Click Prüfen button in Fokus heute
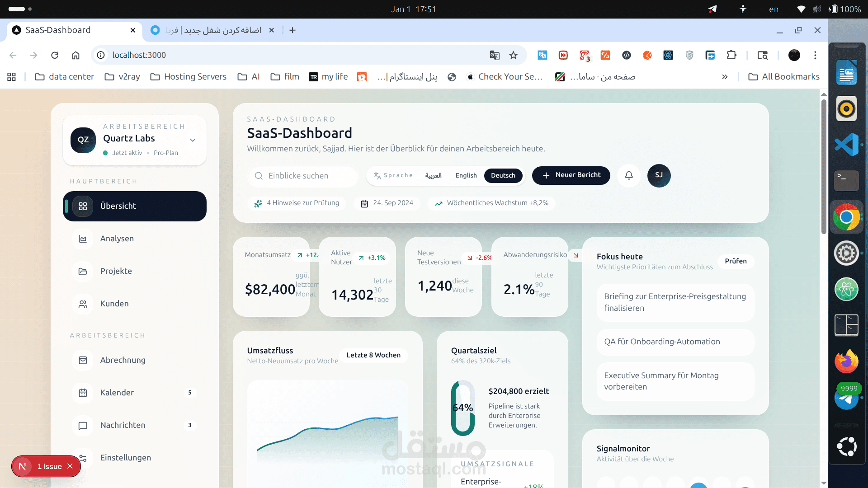The height and width of the screenshot is (488, 868). (736, 261)
